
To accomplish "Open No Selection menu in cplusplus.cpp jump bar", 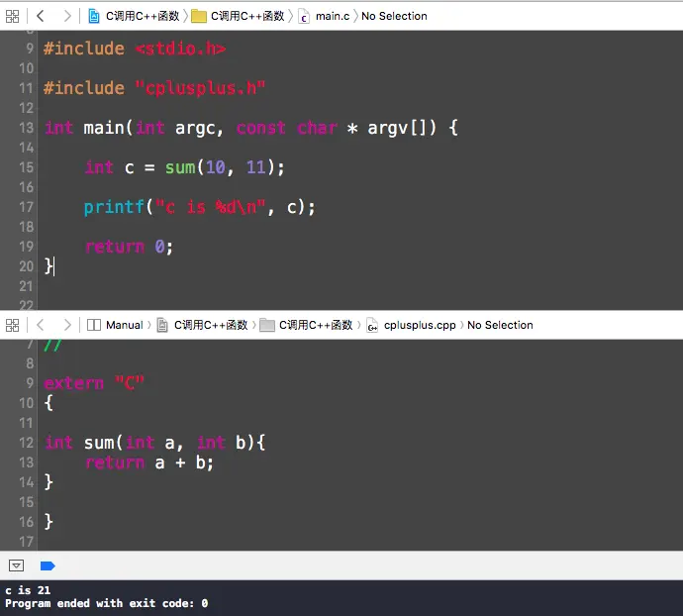I will [500, 325].
